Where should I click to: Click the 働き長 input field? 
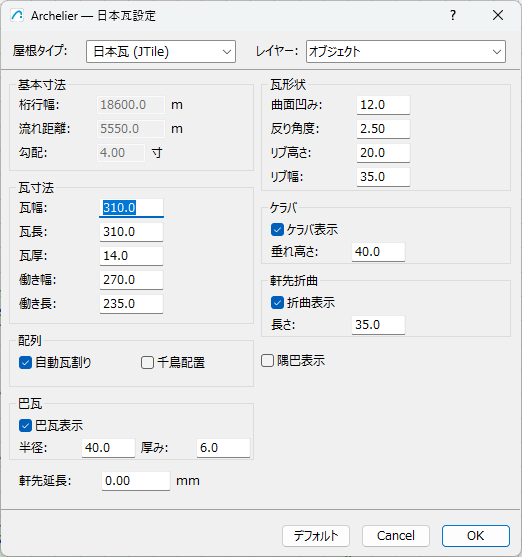coord(131,304)
